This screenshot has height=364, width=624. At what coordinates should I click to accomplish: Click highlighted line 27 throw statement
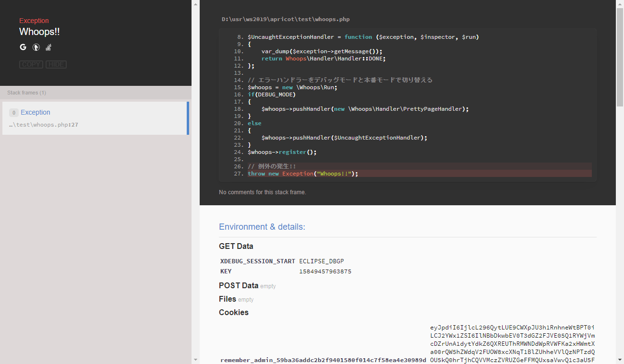(x=303, y=174)
